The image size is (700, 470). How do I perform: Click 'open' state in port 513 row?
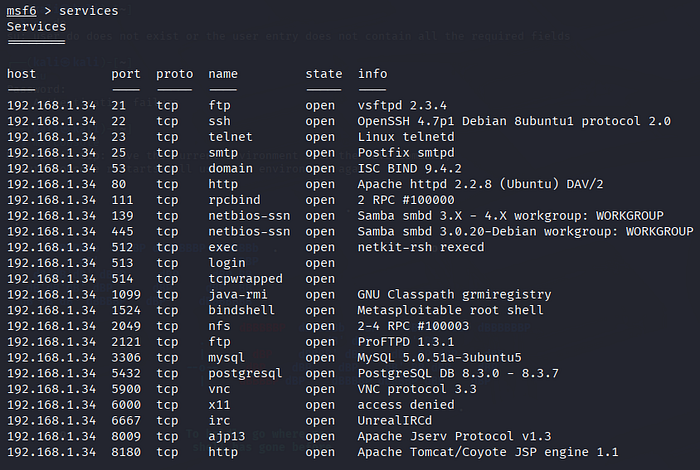[x=320, y=263]
